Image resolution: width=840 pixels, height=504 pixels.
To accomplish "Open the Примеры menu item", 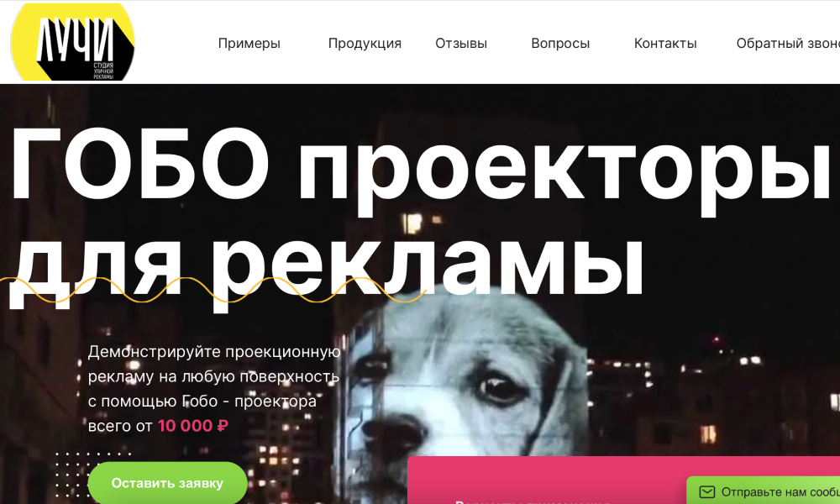I will 249,44.
